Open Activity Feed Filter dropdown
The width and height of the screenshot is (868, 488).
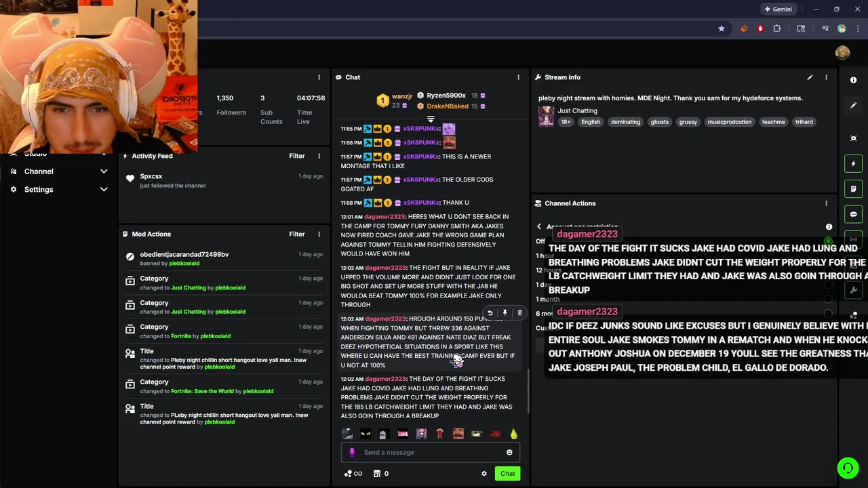[x=297, y=156]
